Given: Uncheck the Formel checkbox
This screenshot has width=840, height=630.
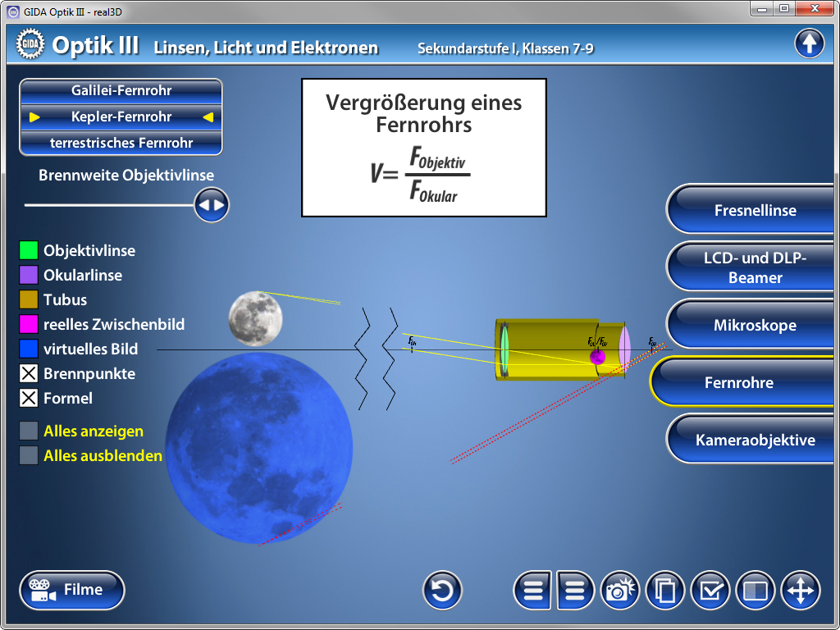Looking at the screenshot, I should click(29, 399).
